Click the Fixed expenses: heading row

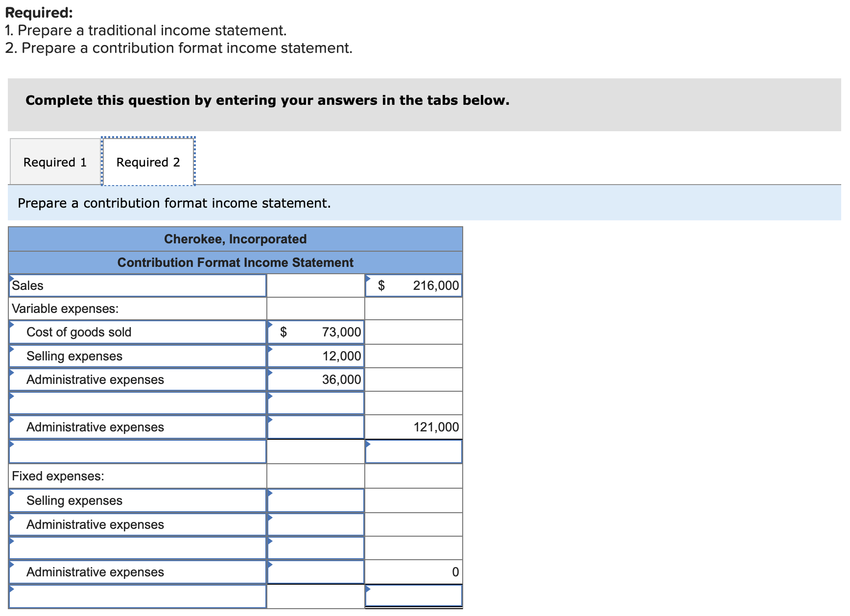pos(138,476)
